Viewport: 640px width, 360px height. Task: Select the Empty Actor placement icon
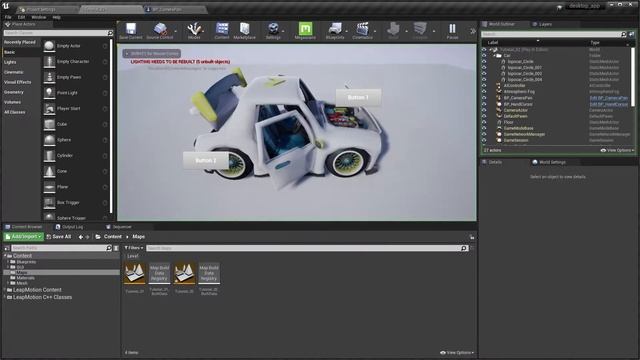(x=49, y=46)
